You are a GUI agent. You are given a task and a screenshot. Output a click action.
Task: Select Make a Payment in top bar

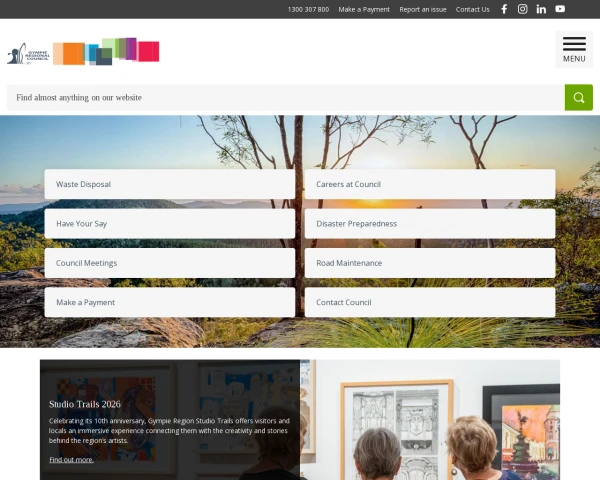(x=364, y=10)
